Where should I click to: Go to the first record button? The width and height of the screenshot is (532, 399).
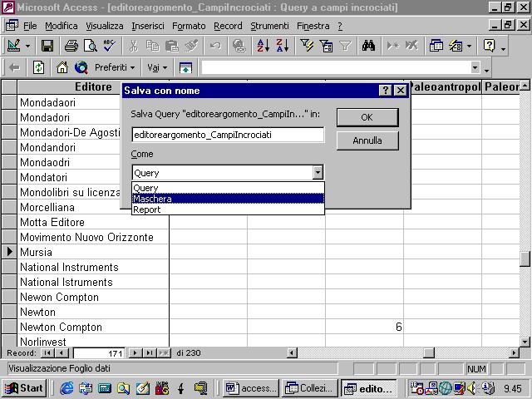(x=47, y=353)
